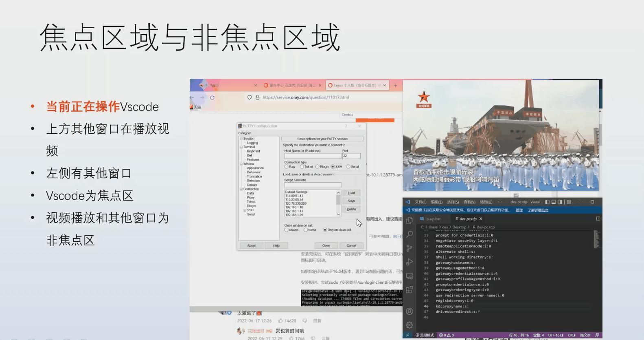Open the VS Code Explorer icon
Screen dimensions: 644x340
click(410, 221)
